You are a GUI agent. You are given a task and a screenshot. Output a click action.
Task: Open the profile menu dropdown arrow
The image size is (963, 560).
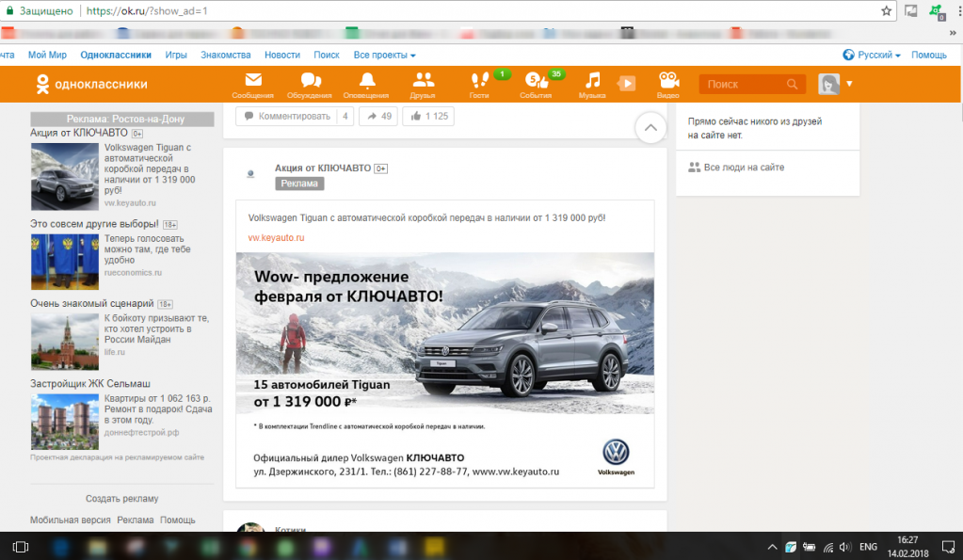849,84
